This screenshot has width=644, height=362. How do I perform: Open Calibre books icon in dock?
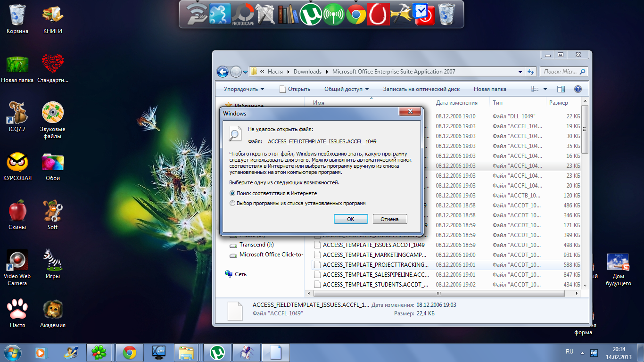pyautogui.click(x=289, y=14)
